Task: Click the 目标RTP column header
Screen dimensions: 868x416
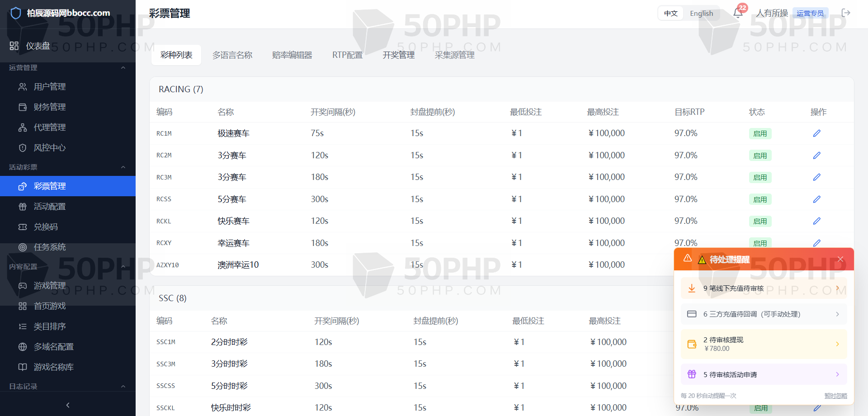Action: coord(689,112)
